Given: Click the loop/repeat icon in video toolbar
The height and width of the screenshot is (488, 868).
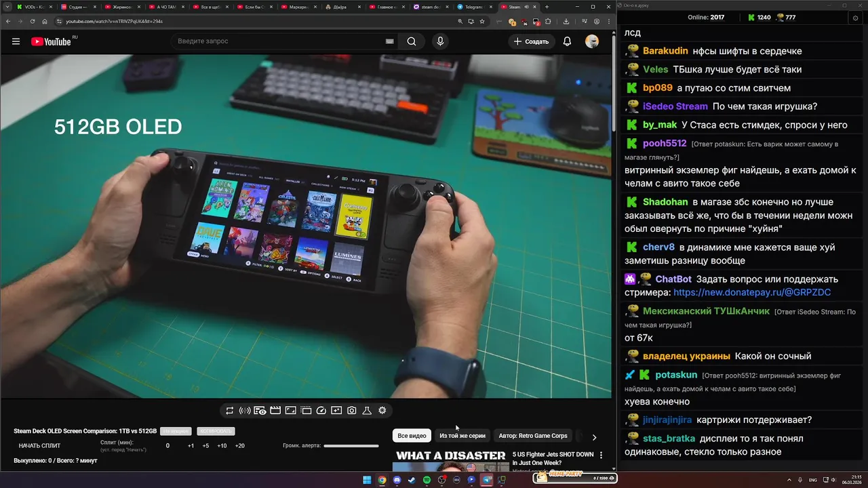Looking at the screenshot, I should pos(230,410).
